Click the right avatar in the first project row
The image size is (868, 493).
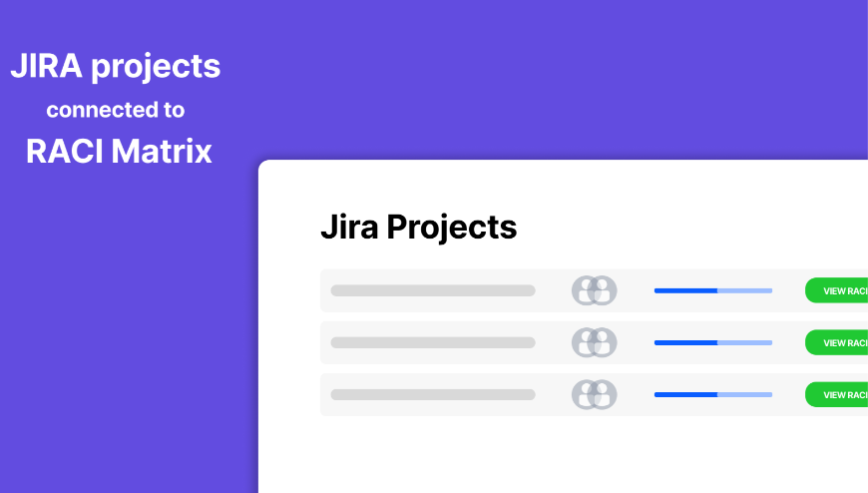tap(605, 290)
